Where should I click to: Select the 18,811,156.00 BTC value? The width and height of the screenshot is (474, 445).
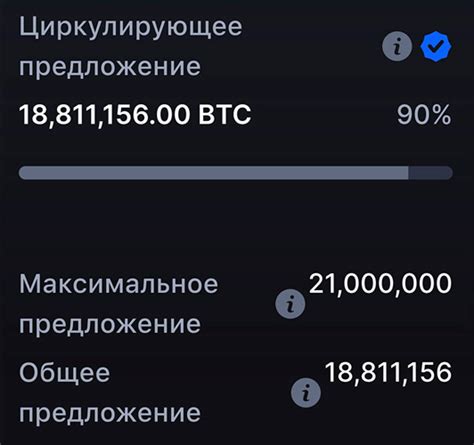pyautogui.click(x=135, y=115)
